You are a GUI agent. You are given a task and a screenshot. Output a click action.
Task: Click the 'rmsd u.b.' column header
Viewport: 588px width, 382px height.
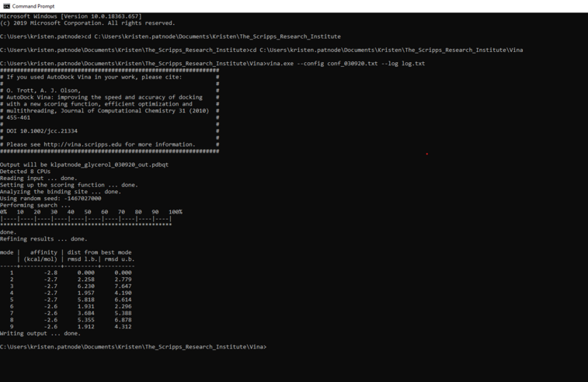(120, 259)
